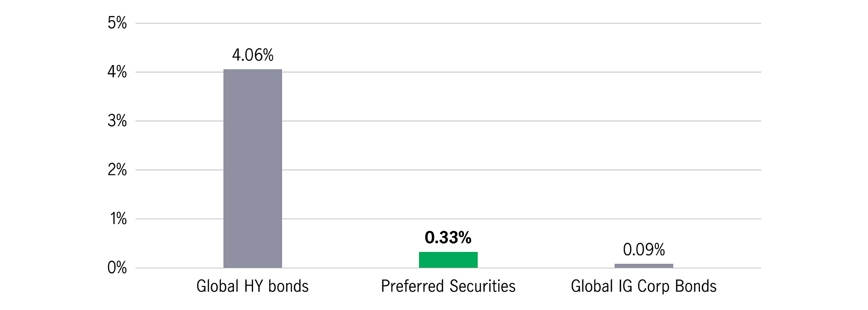This screenshot has height=310, width=868.
Task: Click the 3% horizontal gridline
Action: pos(448,121)
